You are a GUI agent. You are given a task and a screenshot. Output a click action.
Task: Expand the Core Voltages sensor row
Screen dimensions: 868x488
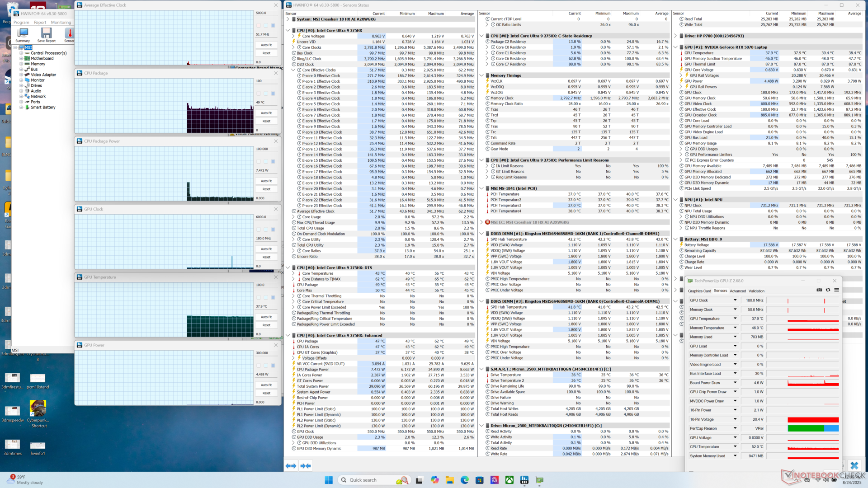(293, 36)
